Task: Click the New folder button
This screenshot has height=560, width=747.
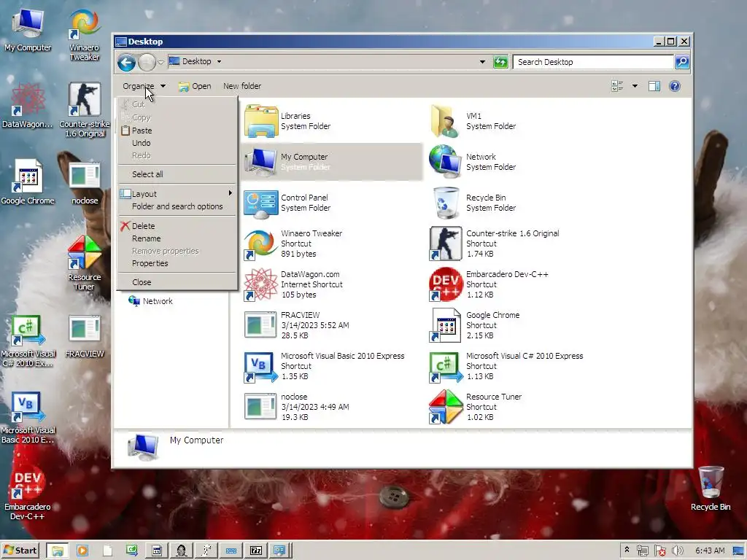Action: pos(242,86)
